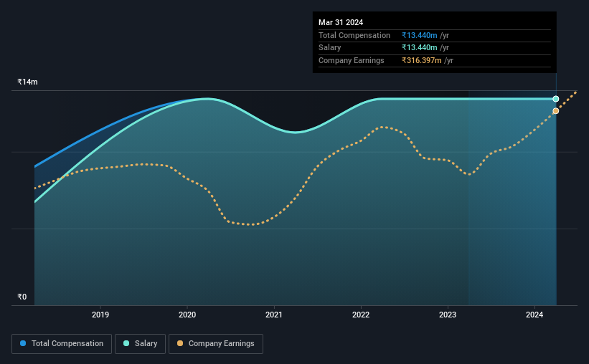Click the blue Total Compensation legend dot
Screen dimensions: 589x364
(x=23, y=343)
